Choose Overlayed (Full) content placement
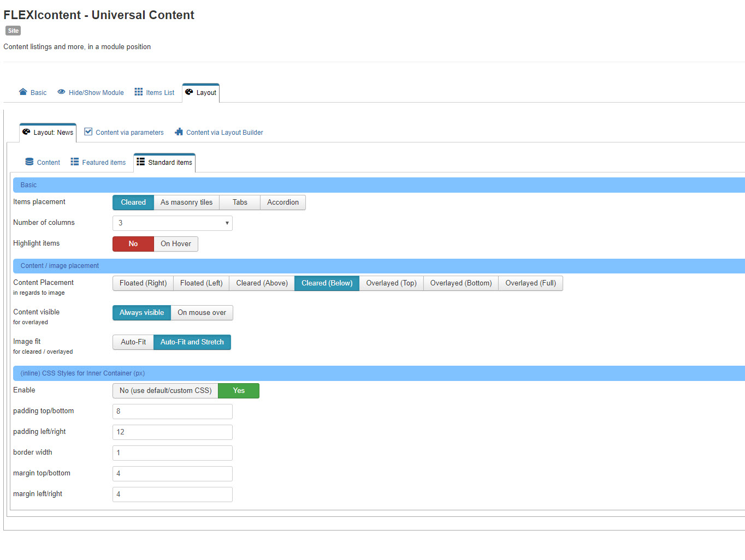 (x=531, y=283)
